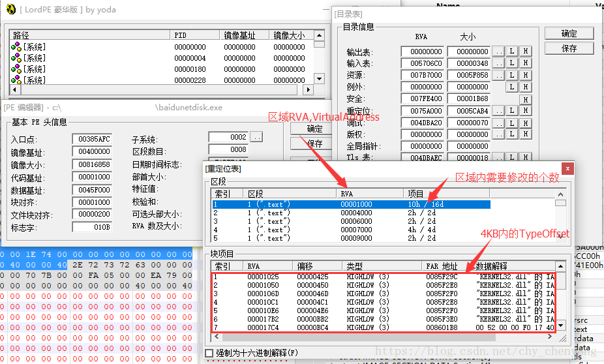The width and height of the screenshot is (604, 364).
Task: Click the L button for 调试 row
Action: tap(511, 123)
